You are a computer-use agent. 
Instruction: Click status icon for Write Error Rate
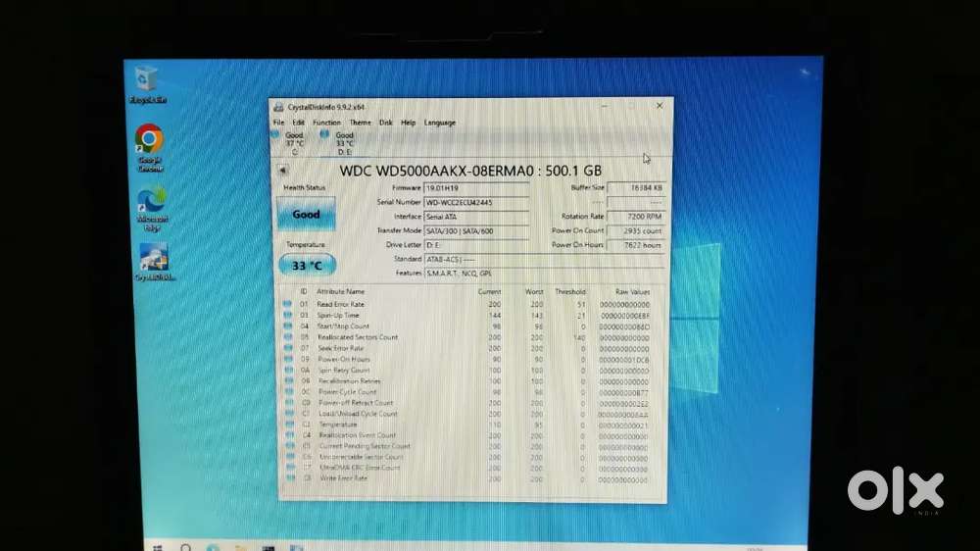[291, 477]
